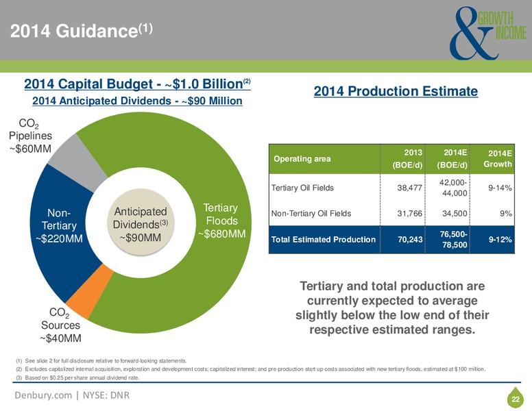Click the Total Estimated Production row label
The image size is (532, 411).
tap(324, 240)
